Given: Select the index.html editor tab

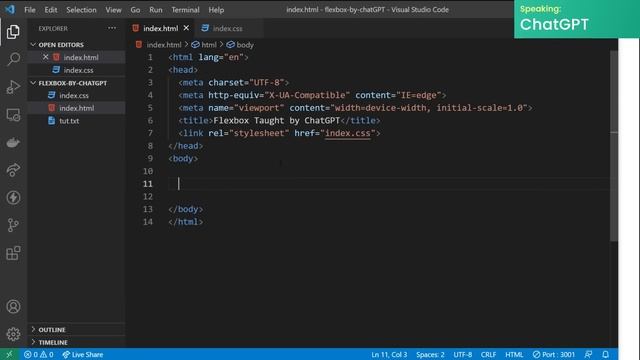Looking at the screenshot, I should click(161, 28).
